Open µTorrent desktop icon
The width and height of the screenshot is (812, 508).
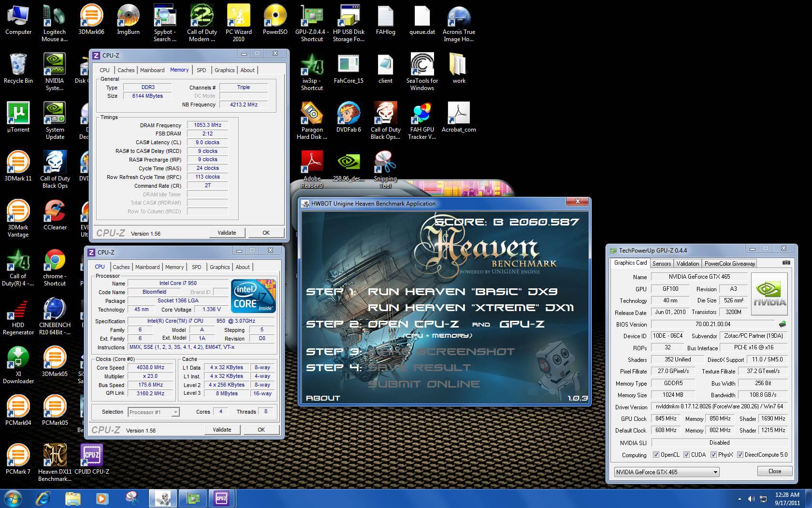coord(18,117)
